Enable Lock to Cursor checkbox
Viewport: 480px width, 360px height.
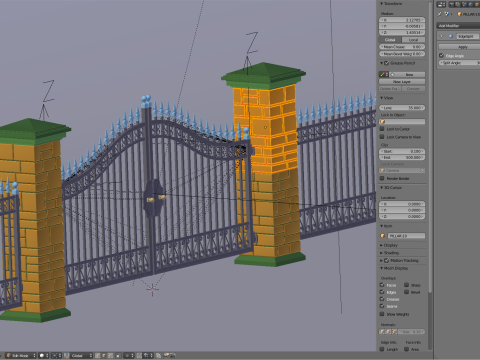click(382, 129)
